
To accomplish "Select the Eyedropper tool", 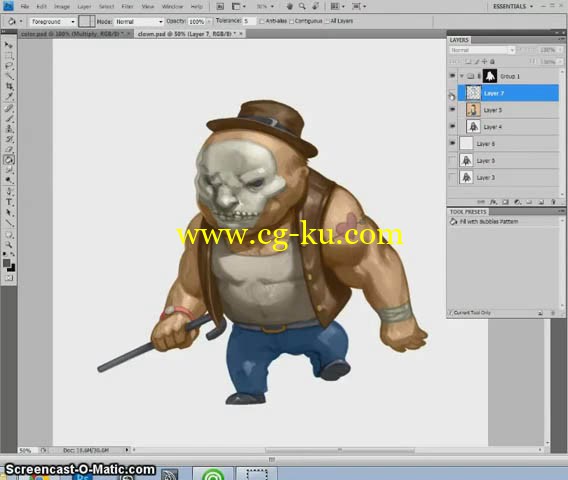I will point(8,96).
